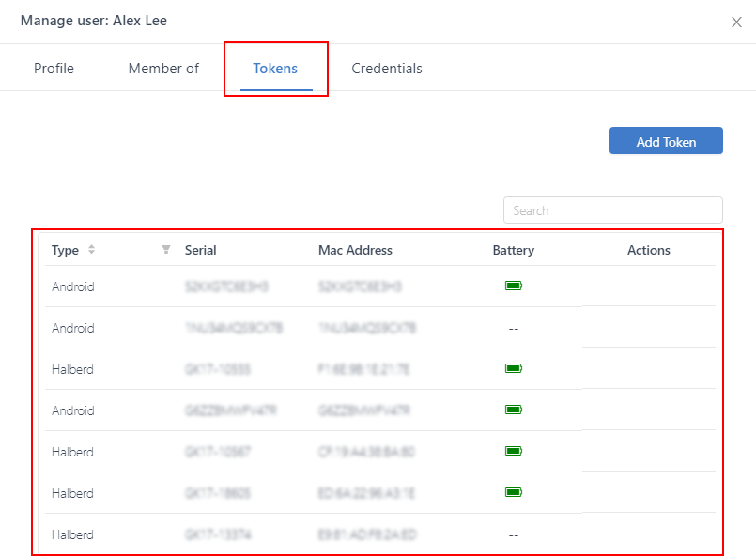Click battery icon in the third Halberd row
Image resolution: width=756 pixels, height=557 pixels.
[513, 492]
